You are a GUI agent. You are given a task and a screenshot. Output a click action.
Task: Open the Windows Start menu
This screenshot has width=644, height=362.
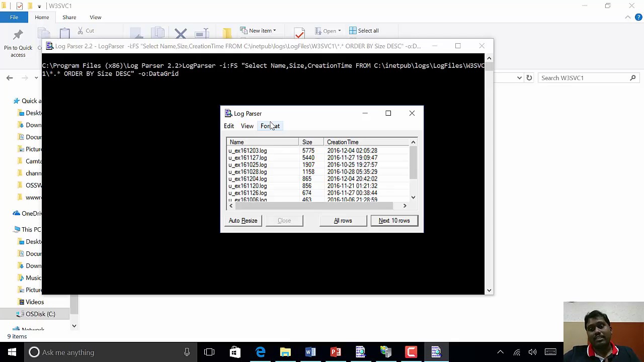pos(12,352)
